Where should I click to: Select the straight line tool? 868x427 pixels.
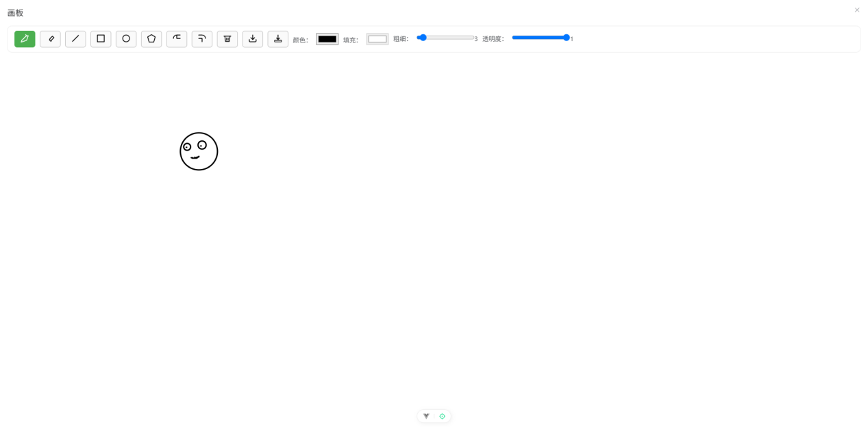(75, 39)
